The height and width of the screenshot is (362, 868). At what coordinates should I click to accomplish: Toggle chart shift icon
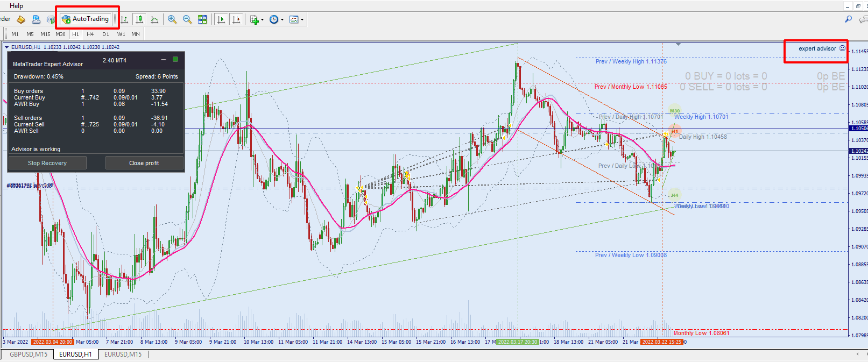pos(236,19)
